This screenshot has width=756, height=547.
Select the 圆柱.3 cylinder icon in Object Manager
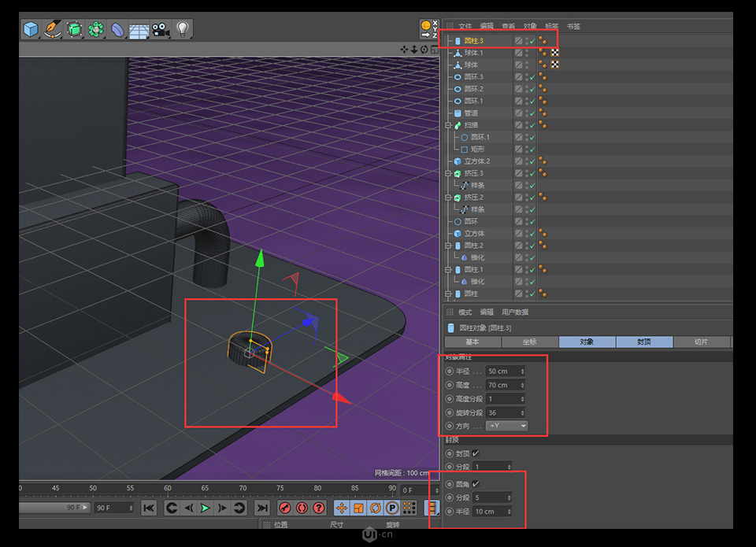(x=459, y=40)
